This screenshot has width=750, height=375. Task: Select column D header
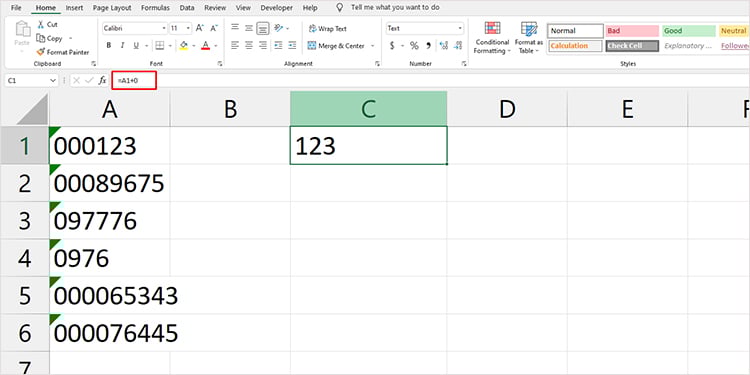click(x=507, y=109)
